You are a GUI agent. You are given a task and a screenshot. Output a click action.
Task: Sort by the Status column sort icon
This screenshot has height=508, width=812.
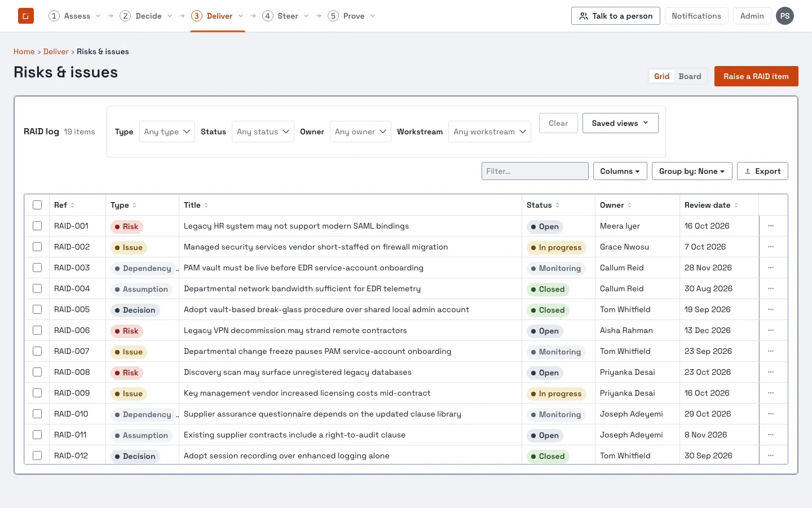(558, 205)
